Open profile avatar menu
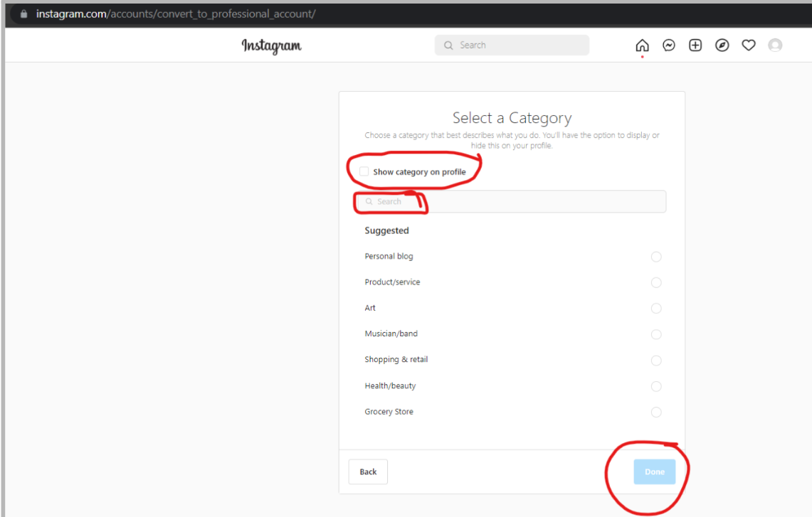This screenshot has width=812, height=517. tap(775, 46)
